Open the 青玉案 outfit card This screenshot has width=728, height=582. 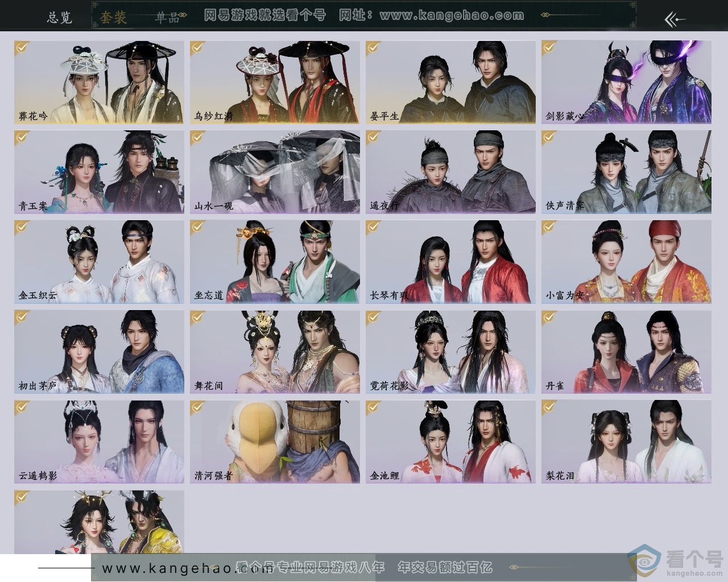pyautogui.click(x=99, y=172)
